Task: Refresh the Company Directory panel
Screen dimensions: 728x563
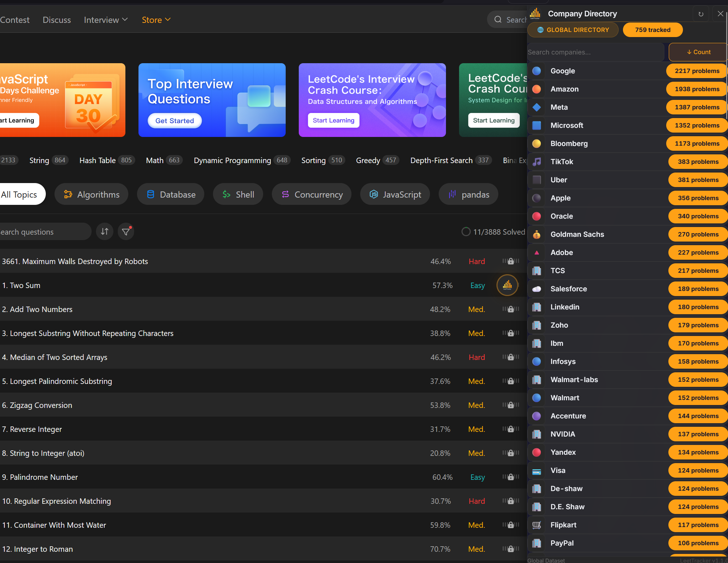Action: 701,13
